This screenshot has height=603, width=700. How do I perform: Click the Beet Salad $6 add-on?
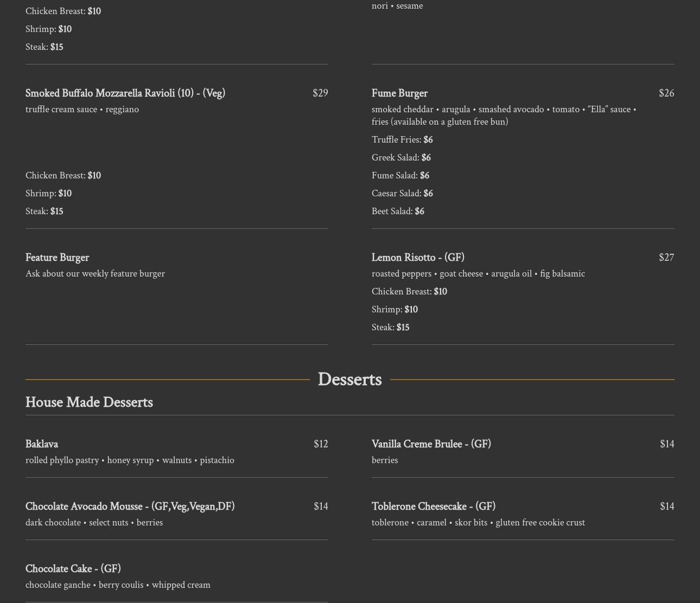pos(398,211)
